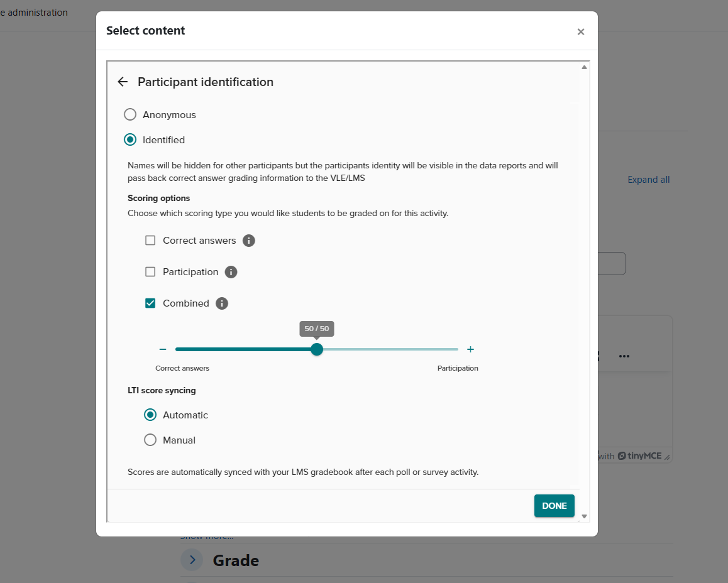The height and width of the screenshot is (583, 728).
Task: Click the Scoring options heading
Action: [x=159, y=198]
